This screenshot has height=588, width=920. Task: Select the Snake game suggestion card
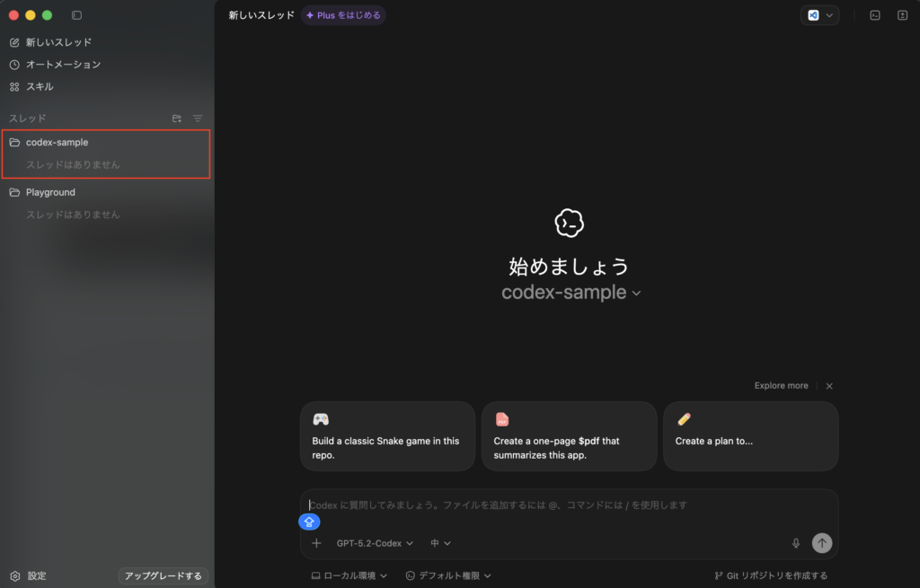pyautogui.click(x=387, y=436)
